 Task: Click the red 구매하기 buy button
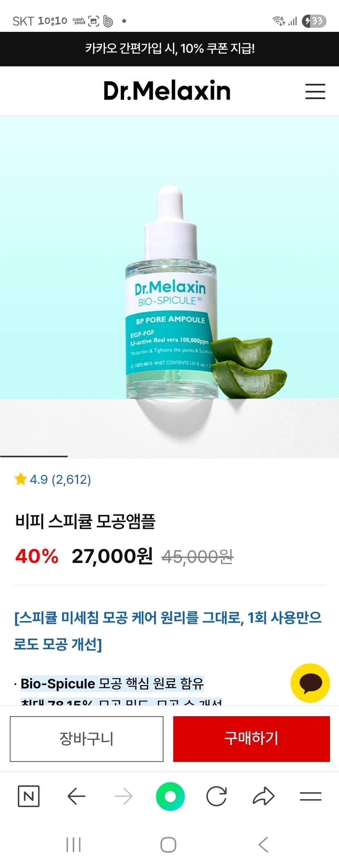point(252,739)
